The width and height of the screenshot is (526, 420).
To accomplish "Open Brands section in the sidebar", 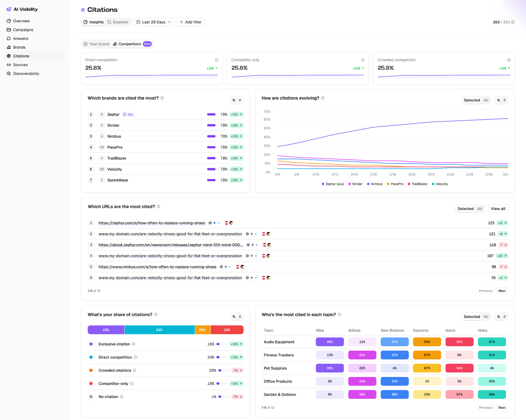I will (19, 47).
